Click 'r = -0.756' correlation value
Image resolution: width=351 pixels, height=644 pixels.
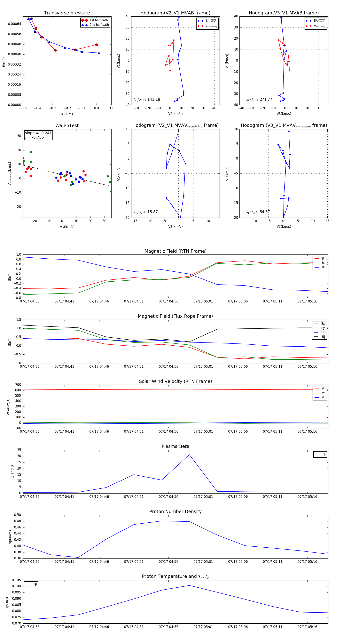coord(35,137)
